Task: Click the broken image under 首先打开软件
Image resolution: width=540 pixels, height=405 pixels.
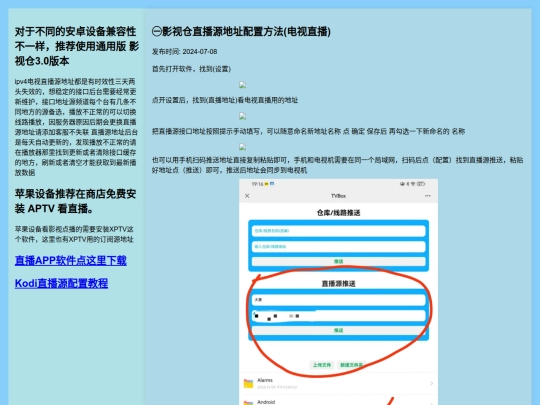Action: pos(242,85)
